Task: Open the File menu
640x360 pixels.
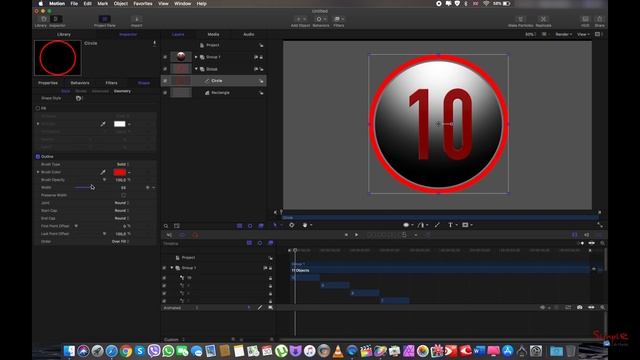Action: (x=74, y=4)
